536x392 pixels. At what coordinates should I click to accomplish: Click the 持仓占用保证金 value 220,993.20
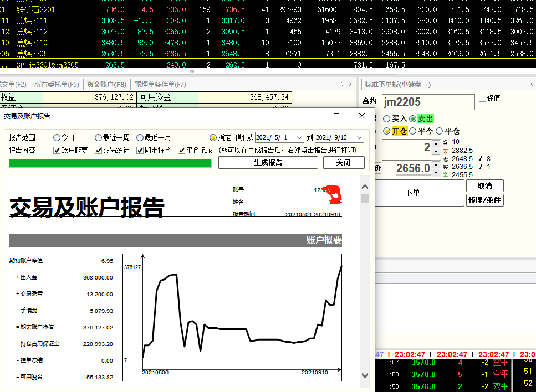(x=98, y=344)
